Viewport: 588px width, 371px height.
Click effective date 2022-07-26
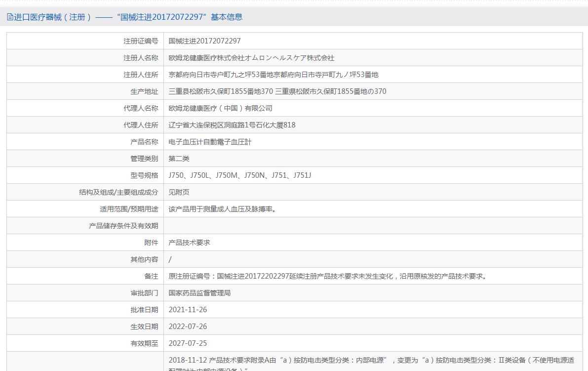[x=188, y=327]
